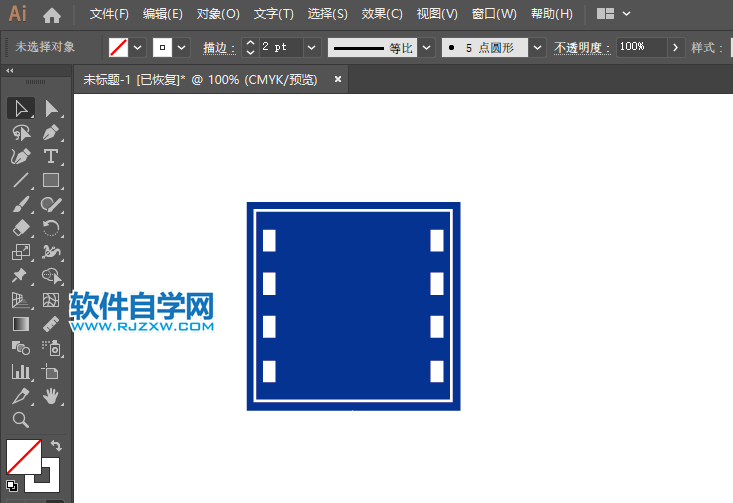733x503 pixels.
Task: Select the Direct Selection tool
Action: (52, 108)
